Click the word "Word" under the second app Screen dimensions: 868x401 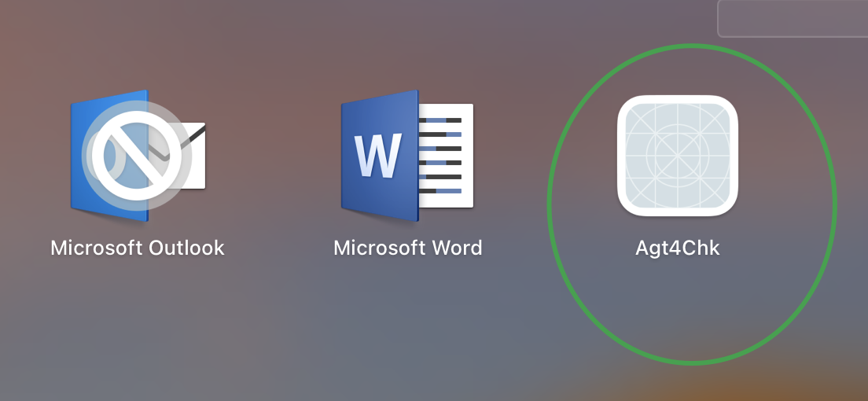457,248
